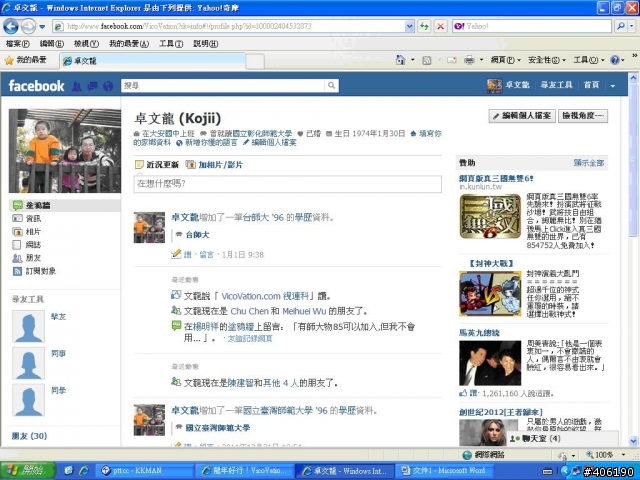This screenshot has height=480, width=640.
Task: Click the Chu Chen friend link
Action: [249, 311]
